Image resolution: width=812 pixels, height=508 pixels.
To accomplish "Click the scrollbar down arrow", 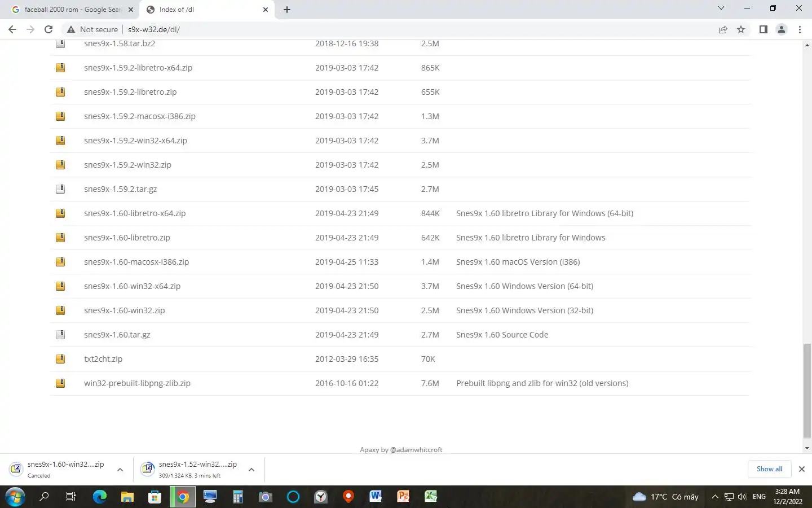I will 807,448.
